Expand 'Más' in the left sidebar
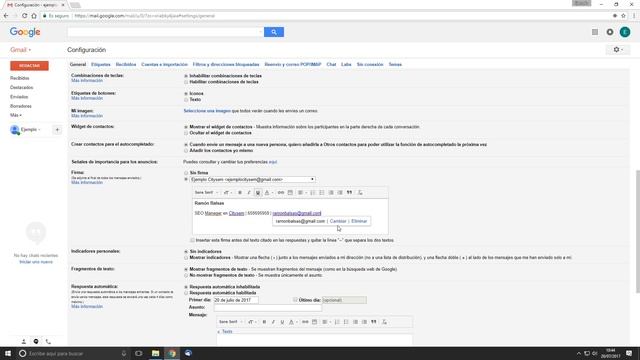 click(x=16, y=115)
